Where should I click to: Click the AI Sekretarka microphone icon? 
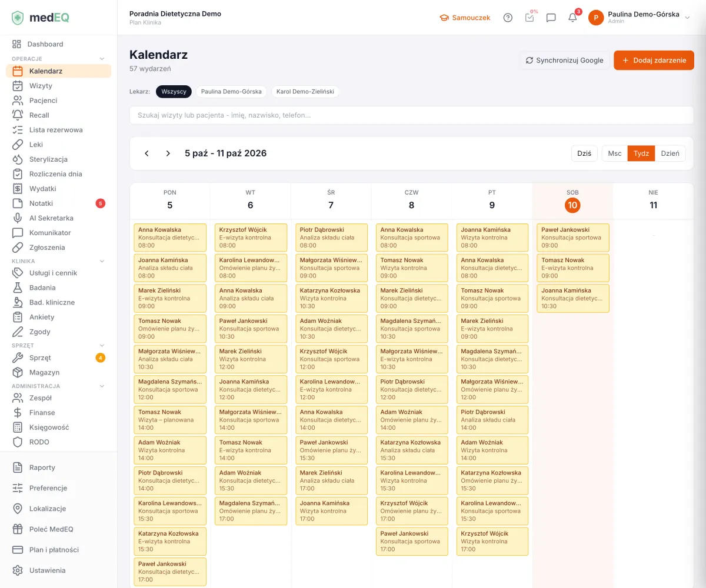[18, 218]
